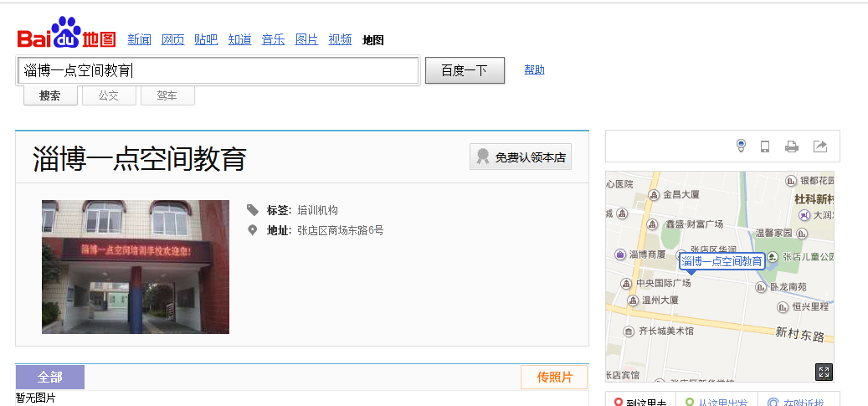Click the print icon
Screen dimensions: 868x406
(792, 146)
